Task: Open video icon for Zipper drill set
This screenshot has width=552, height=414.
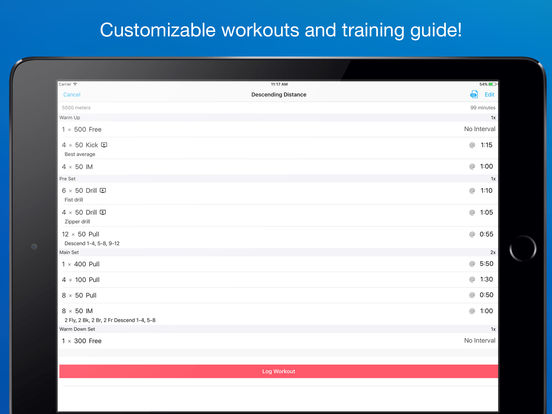Action: click(103, 212)
